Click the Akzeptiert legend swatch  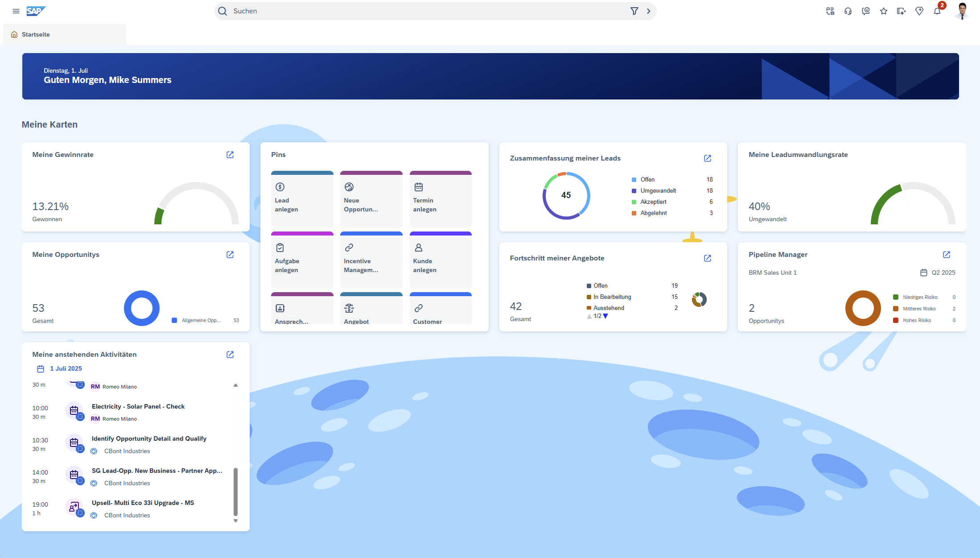tap(634, 202)
